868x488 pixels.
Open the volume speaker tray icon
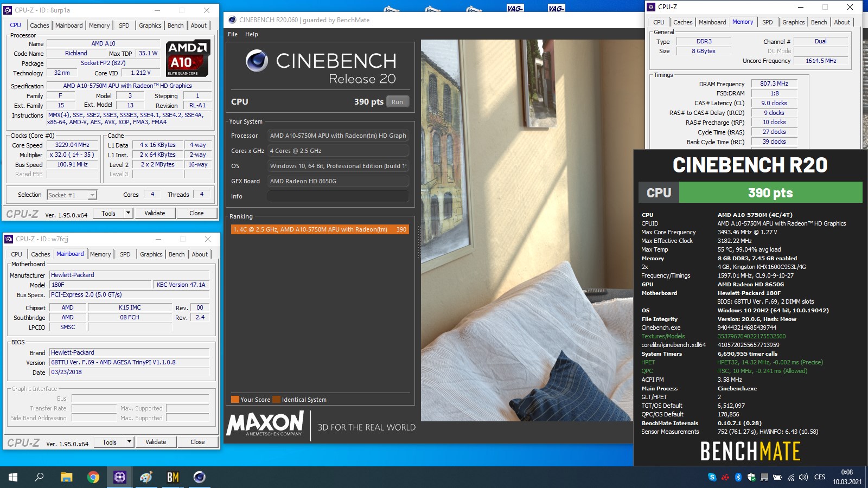pos(804,477)
